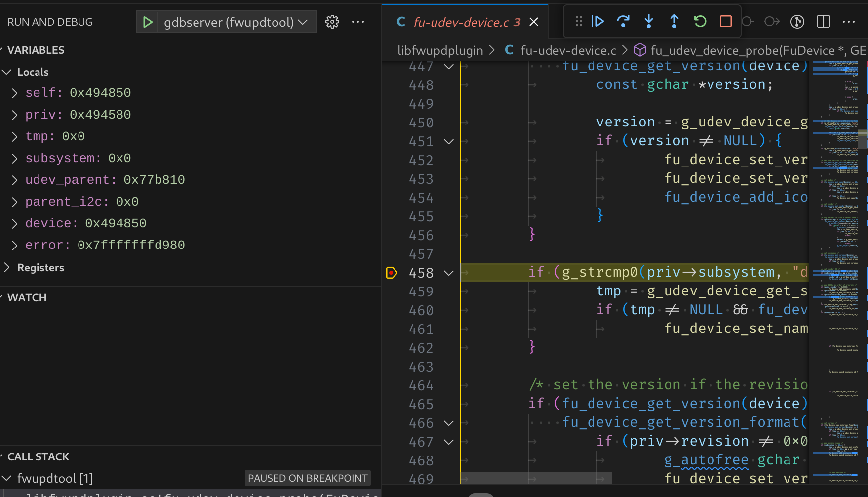The image size is (868, 497).
Task: Open launch.json via the gear icon
Action: (332, 22)
